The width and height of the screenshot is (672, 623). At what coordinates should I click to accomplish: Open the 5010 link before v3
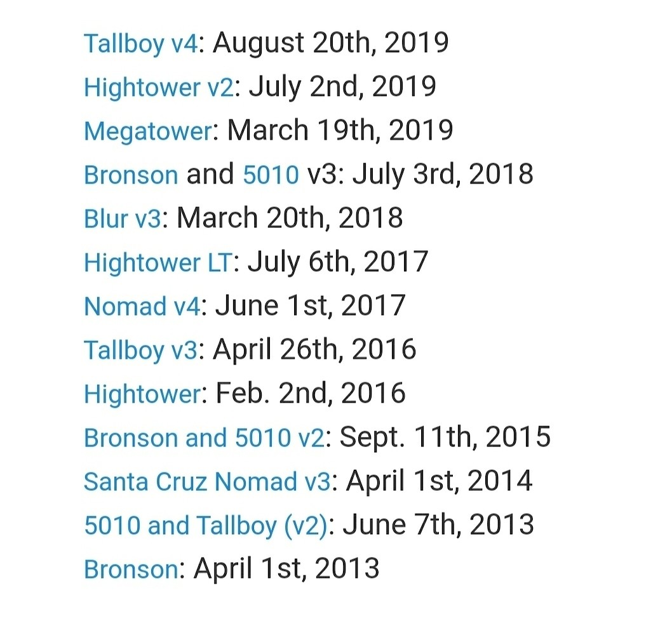[271, 175]
